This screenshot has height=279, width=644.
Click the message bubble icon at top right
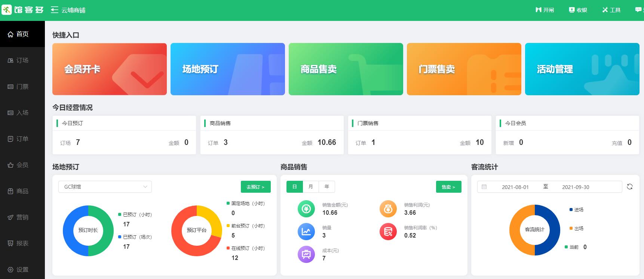point(638,10)
